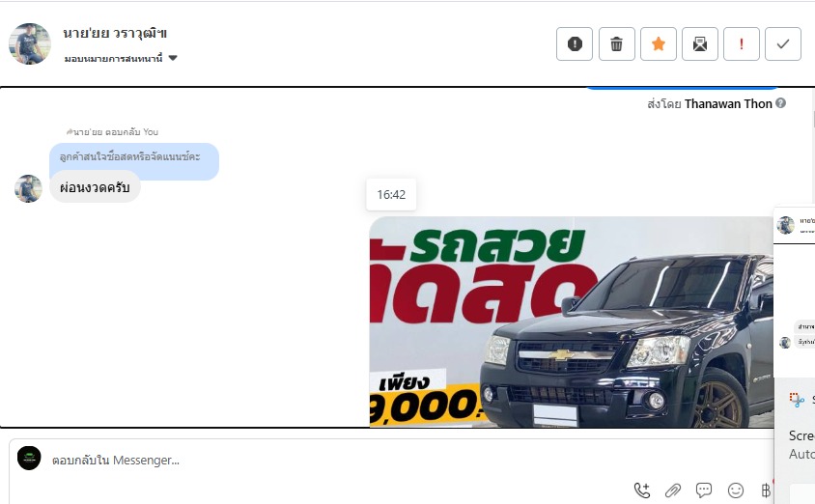Click the sender name Thanawan Thon
Viewport: 815px width, 504px height.
(728, 104)
